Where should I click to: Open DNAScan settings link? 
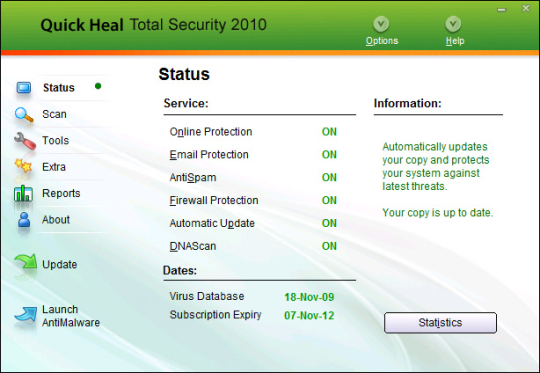[x=193, y=246]
